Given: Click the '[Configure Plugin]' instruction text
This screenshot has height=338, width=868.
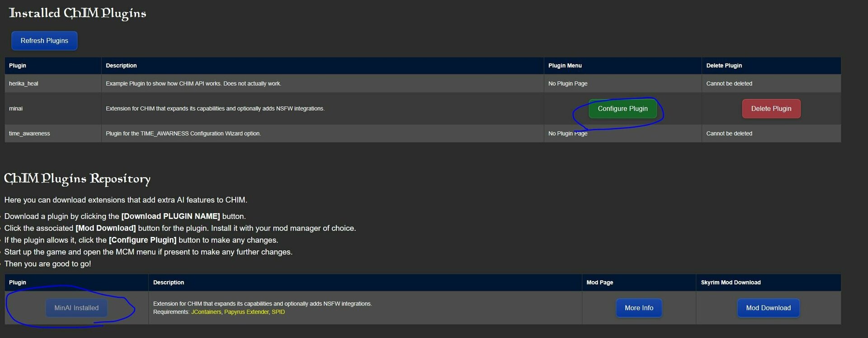Looking at the screenshot, I should tap(142, 240).
